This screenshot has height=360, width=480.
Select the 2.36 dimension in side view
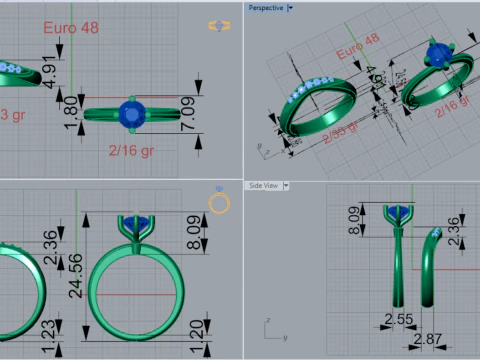tap(453, 231)
